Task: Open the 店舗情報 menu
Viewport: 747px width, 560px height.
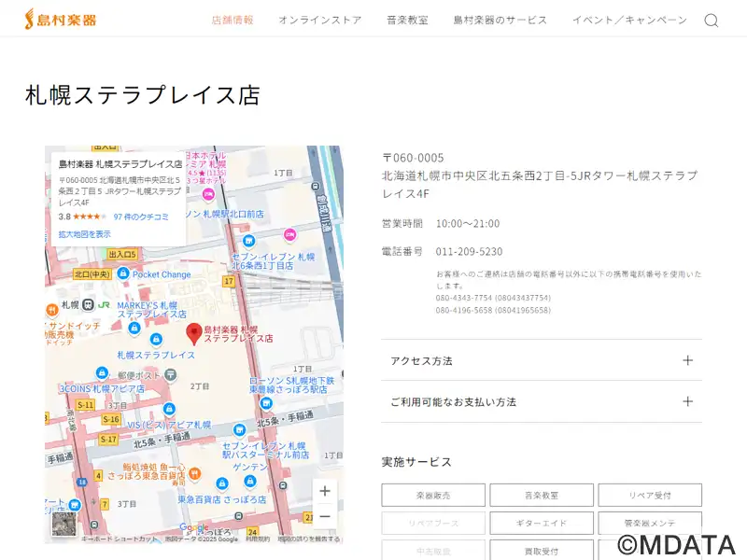Action: tap(233, 20)
